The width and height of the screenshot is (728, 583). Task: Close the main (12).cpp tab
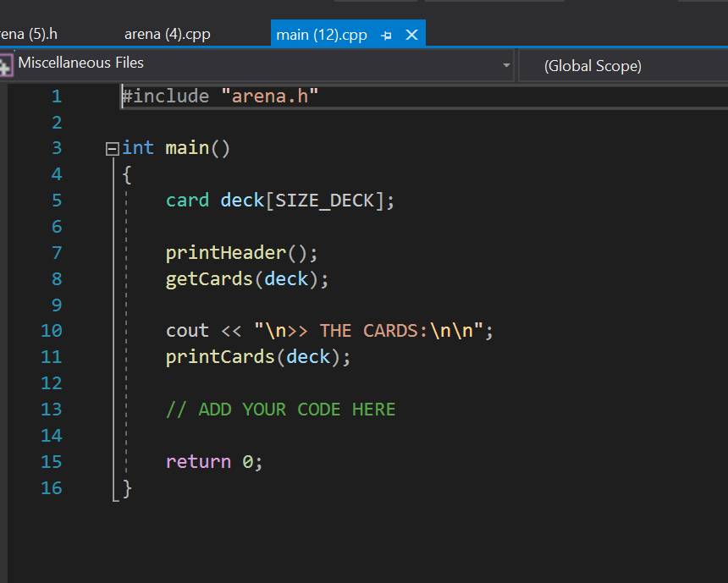pyautogui.click(x=411, y=35)
